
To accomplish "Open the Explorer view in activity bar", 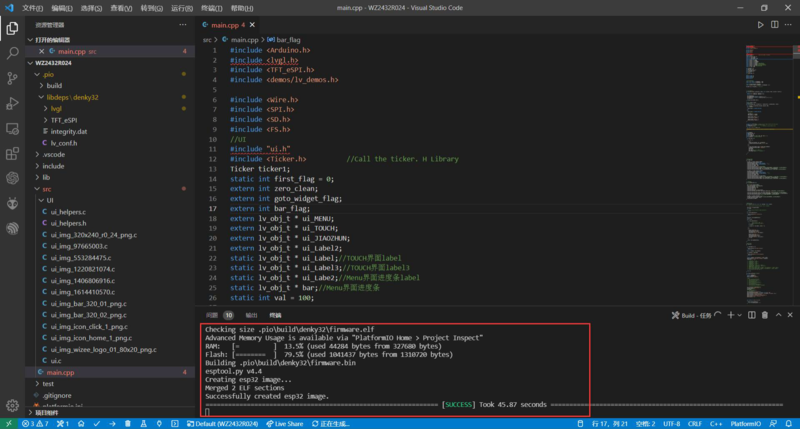I will click(x=12, y=28).
